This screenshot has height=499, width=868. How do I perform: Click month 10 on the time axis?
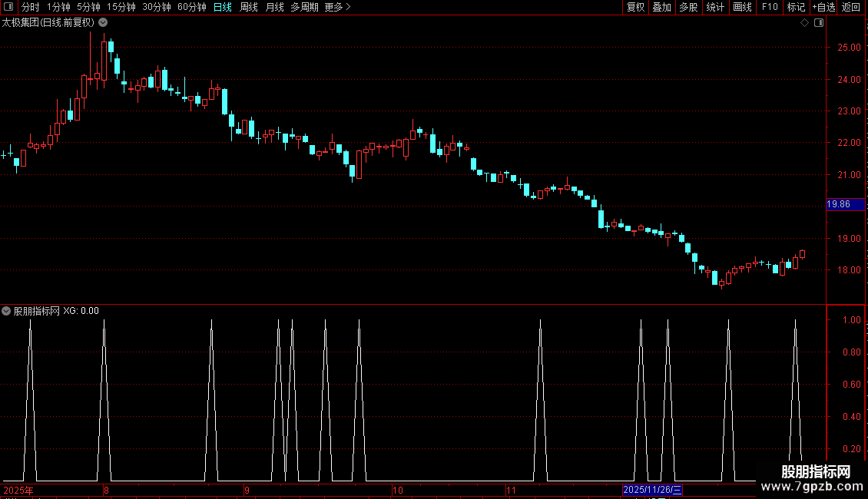tap(397, 490)
